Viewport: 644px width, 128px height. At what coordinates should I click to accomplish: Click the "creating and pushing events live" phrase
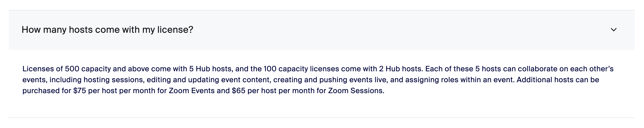(x=330, y=80)
